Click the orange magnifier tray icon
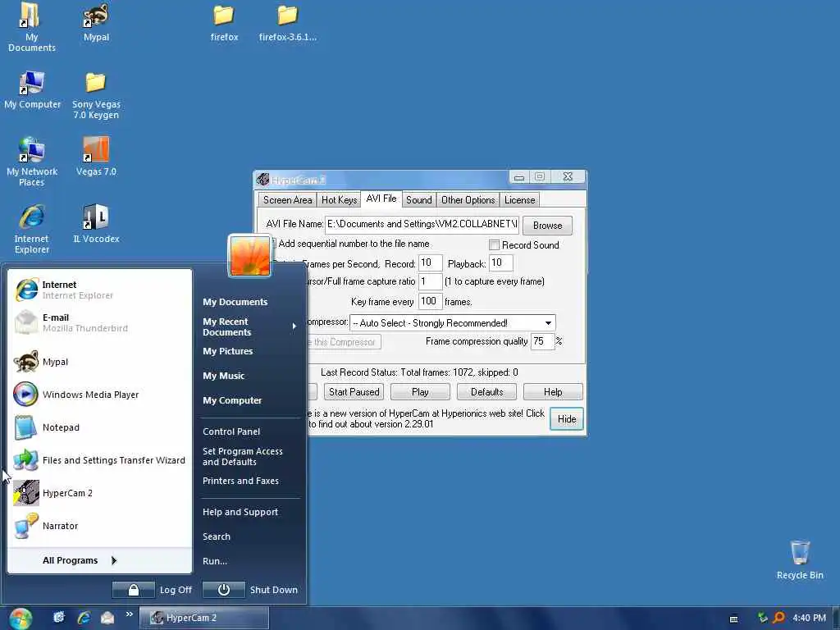Viewport: 840px width, 630px height. [x=779, y=618]
